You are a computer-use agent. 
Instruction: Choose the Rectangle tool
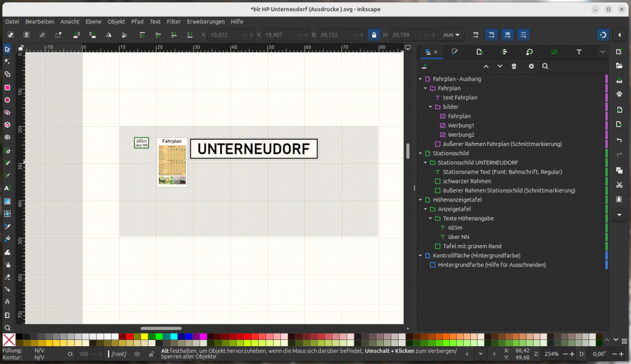coord(7,87)
